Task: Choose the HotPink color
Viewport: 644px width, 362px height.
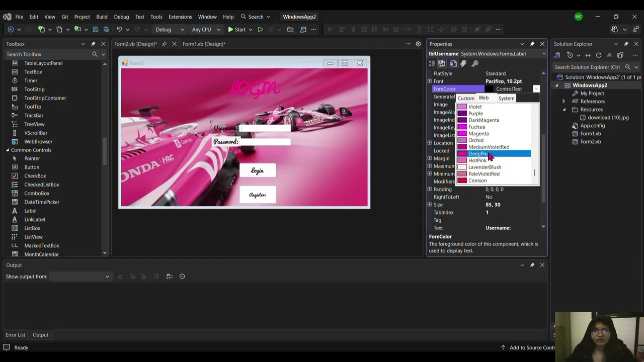Action: click(493, 160)
